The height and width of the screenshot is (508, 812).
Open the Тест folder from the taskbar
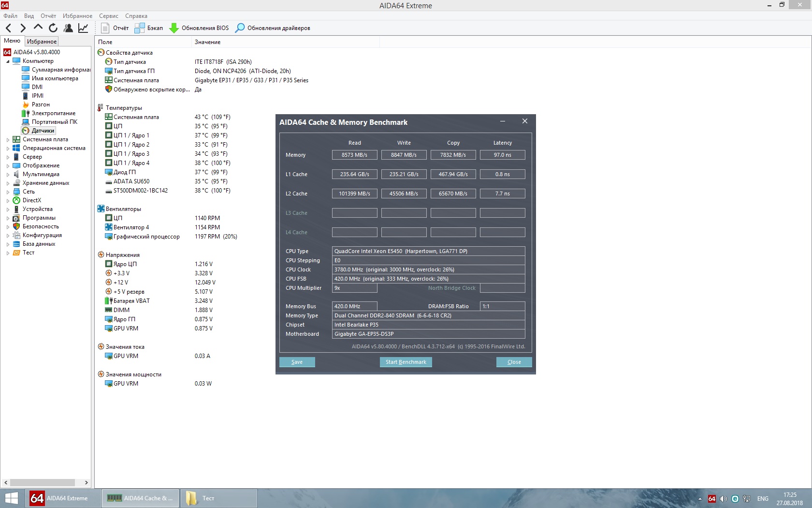[x=218, y=498]
